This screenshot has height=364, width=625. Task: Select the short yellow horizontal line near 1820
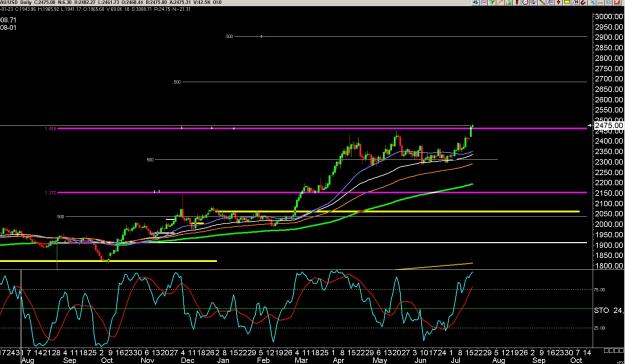(108, 261)
